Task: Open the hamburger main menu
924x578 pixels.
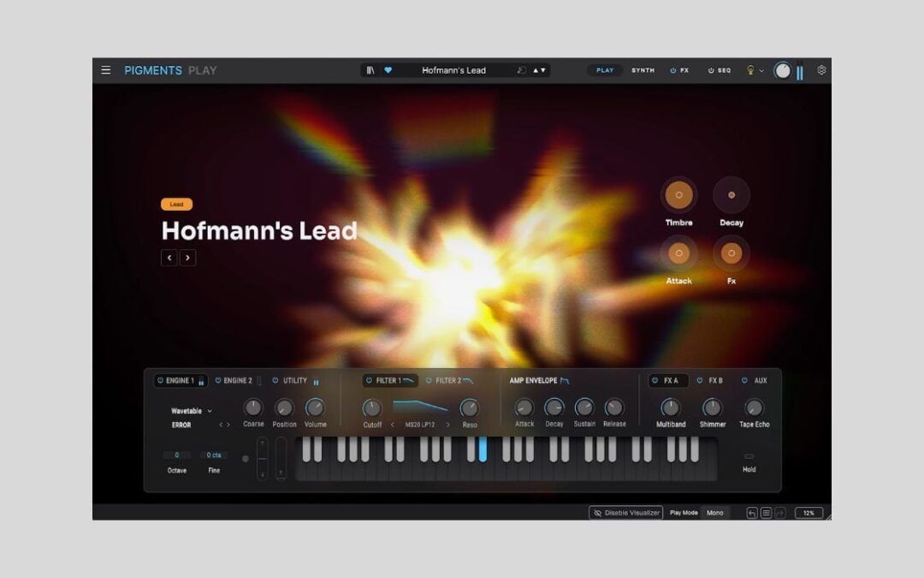Action: click(106, 70)
